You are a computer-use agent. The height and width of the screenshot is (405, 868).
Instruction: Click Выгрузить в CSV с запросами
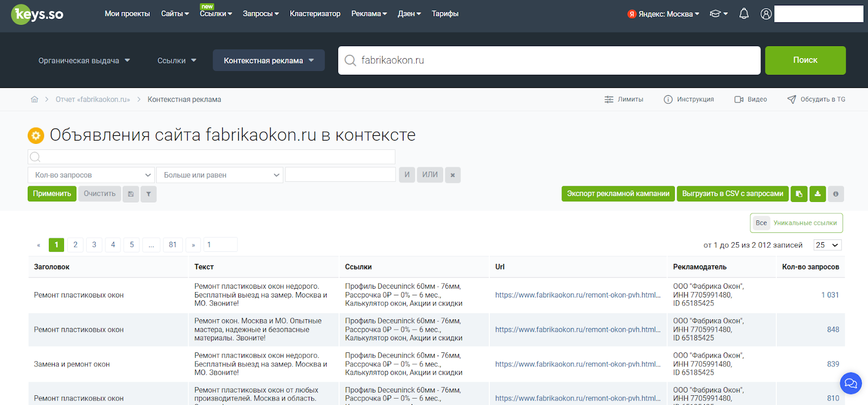(732, 194)
